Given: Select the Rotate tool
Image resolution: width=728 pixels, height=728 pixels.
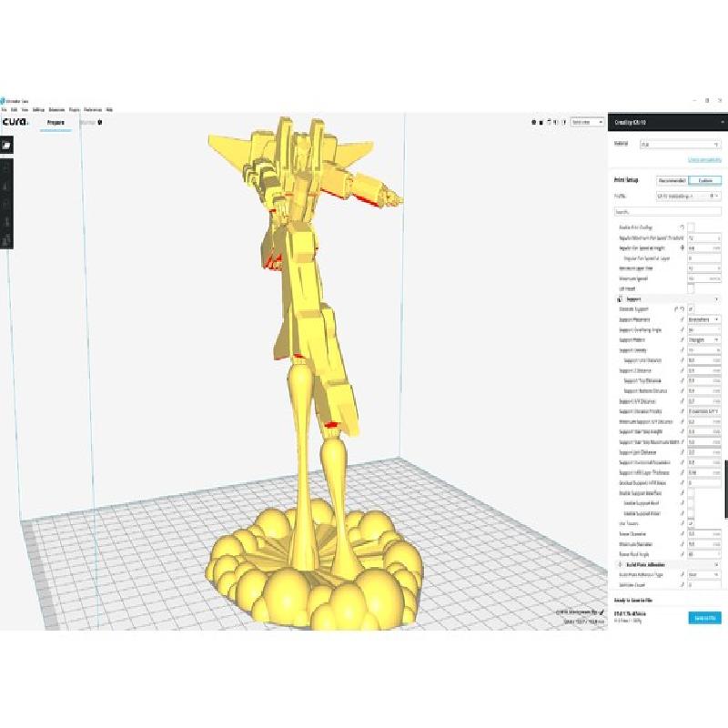Looking at the screenshot, I should pos(6,204).
